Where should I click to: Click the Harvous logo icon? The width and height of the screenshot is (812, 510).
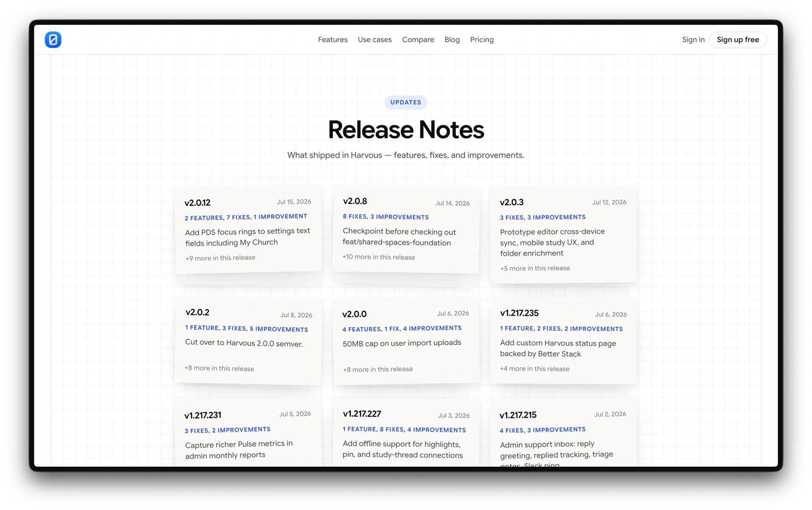53,40
